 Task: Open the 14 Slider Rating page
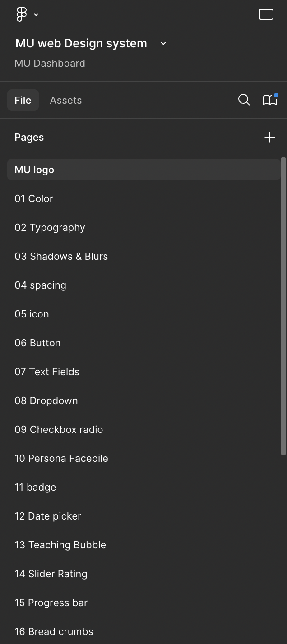51,574
